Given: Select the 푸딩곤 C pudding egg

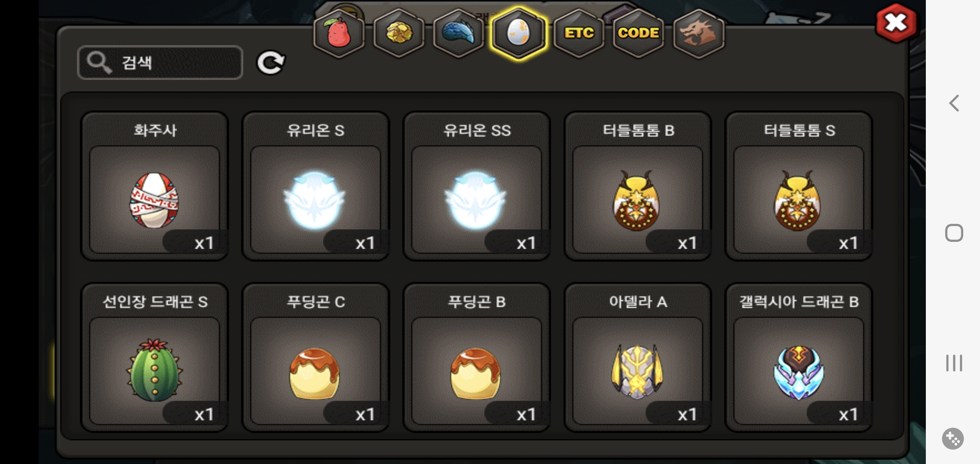Looking at the screenshot, I should click(315, 357).
